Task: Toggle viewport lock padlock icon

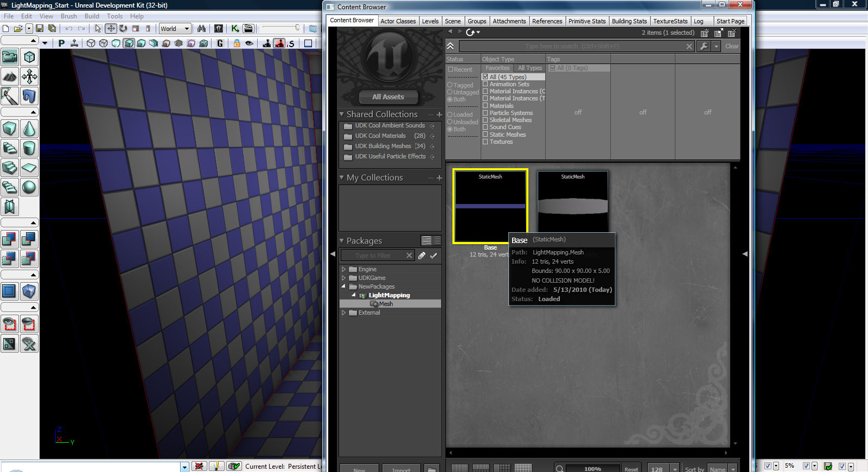Action: [x=237, y=43]
